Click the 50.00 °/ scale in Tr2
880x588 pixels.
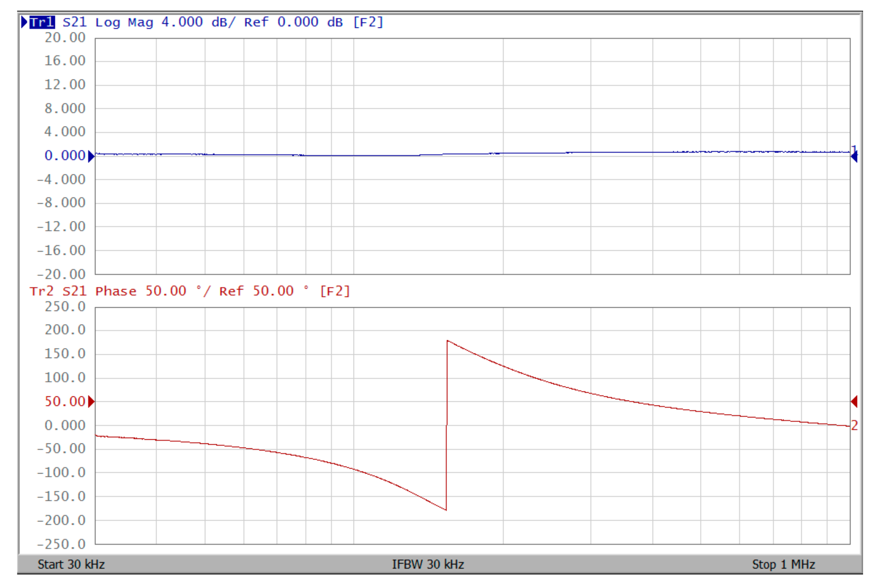(x=177, y=291)
